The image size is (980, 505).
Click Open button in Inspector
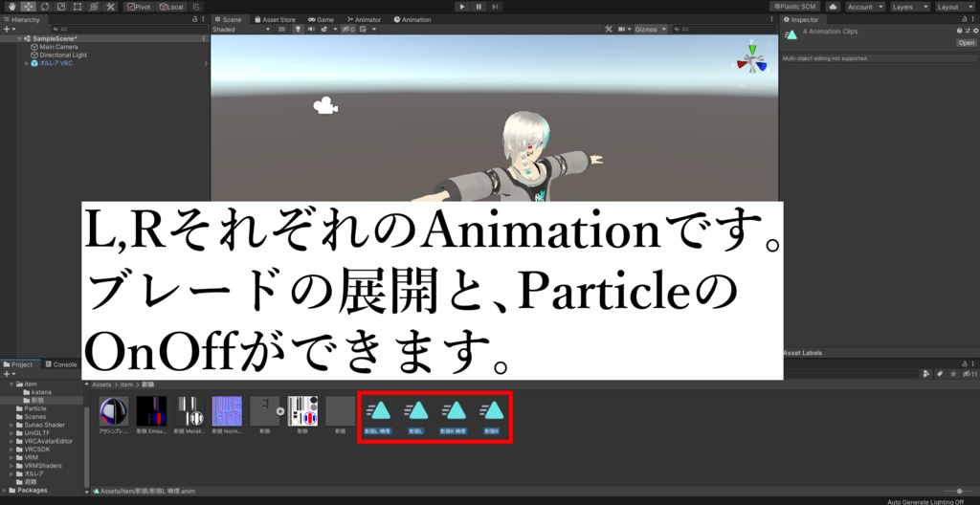tap(966, 43)
